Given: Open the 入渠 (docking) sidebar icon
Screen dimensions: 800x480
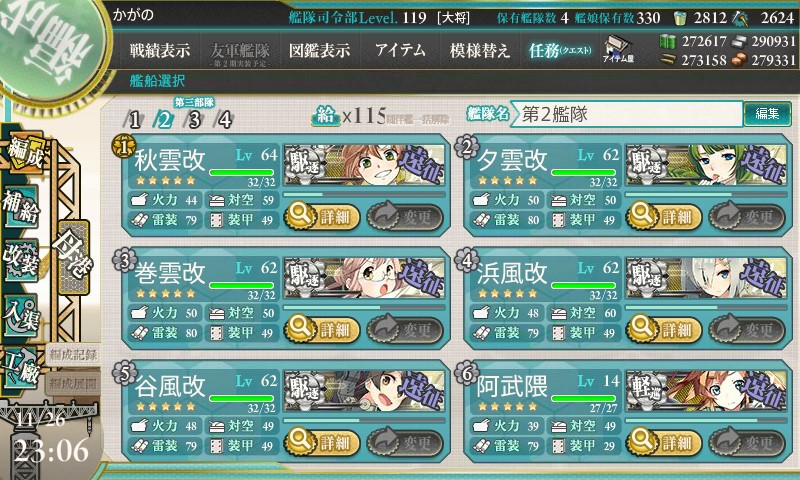Looking at the screenshot, I should (x=21, y=315).
